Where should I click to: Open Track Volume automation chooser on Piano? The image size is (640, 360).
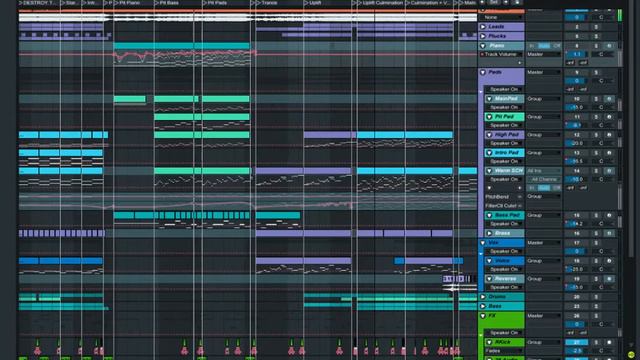coord(502,54)
